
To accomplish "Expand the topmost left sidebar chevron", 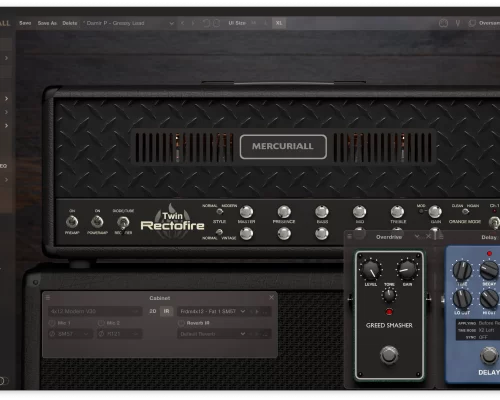I will pos(6,58).
